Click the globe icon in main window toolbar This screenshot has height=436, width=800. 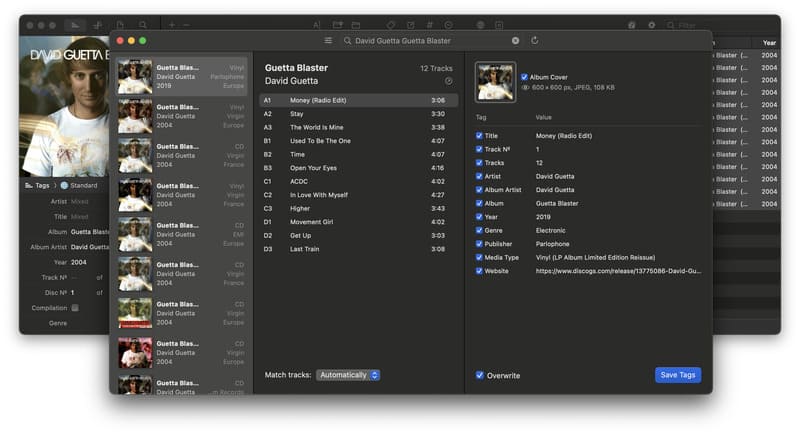pos(480,24)
